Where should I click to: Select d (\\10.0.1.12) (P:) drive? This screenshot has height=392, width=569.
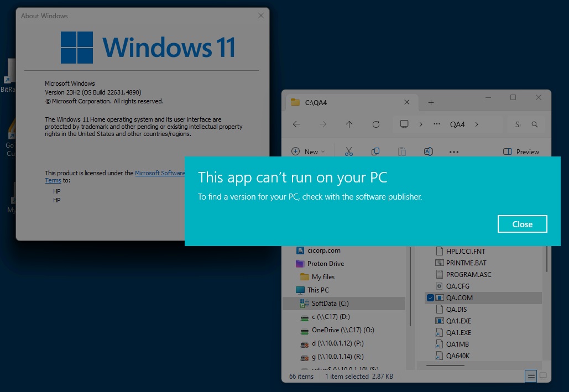[337, 343]
